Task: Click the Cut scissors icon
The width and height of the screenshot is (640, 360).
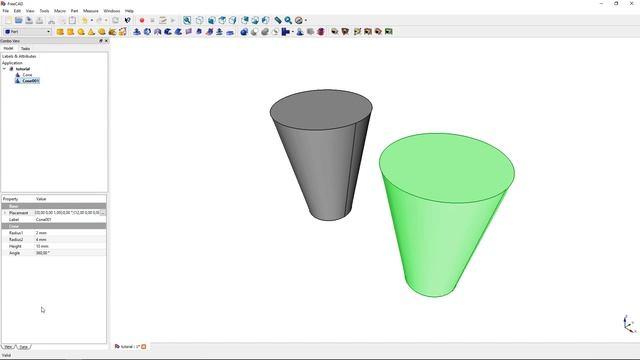Action: tap(51, 20)
